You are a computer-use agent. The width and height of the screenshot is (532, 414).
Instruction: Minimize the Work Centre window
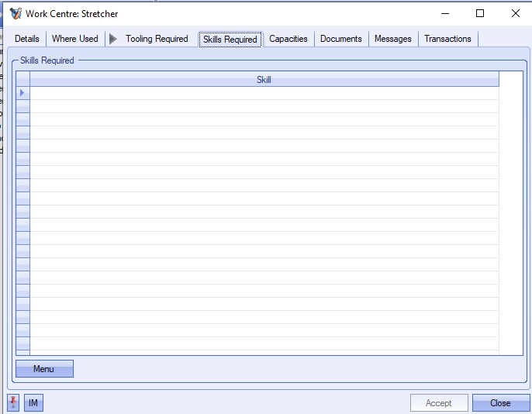point(445,13)
